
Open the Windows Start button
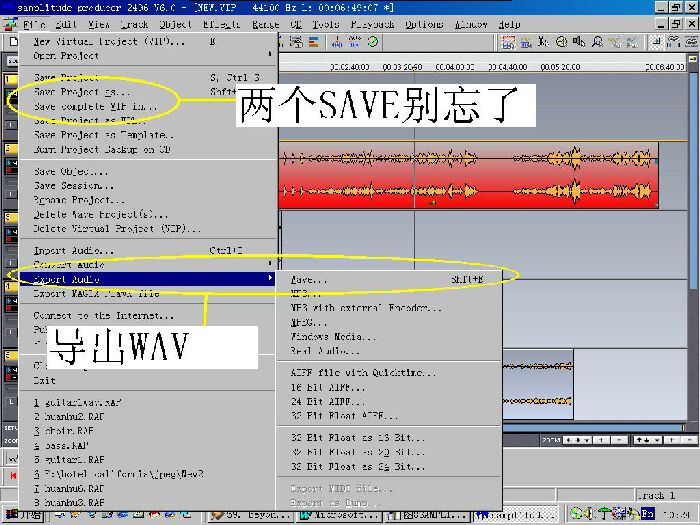tap(24, 515)
